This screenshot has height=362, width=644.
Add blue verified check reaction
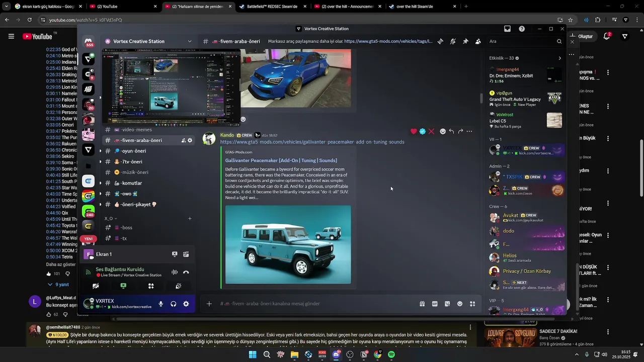pos(423,131)
